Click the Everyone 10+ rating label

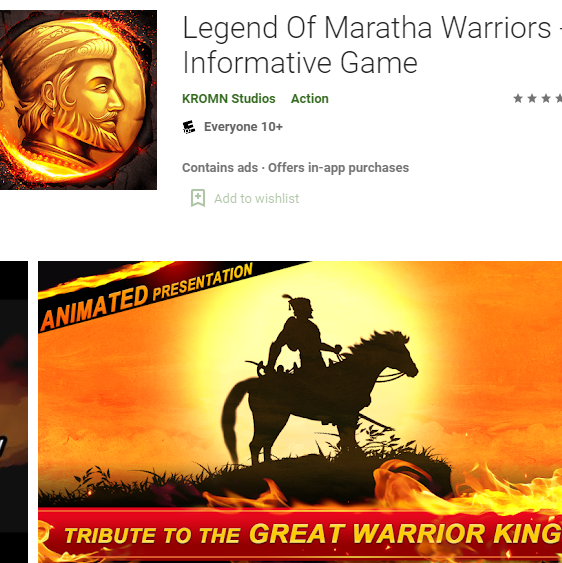243,127
